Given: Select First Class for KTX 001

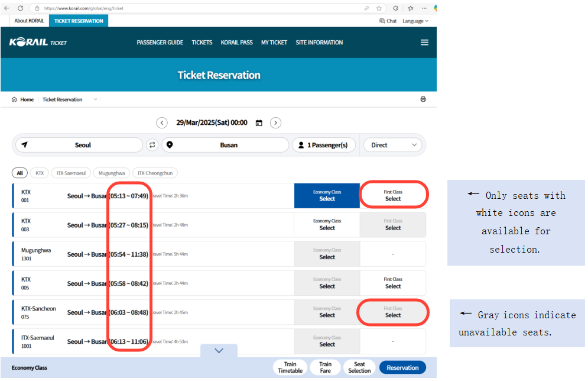Looking at the screenshot, I should (393, 196).
